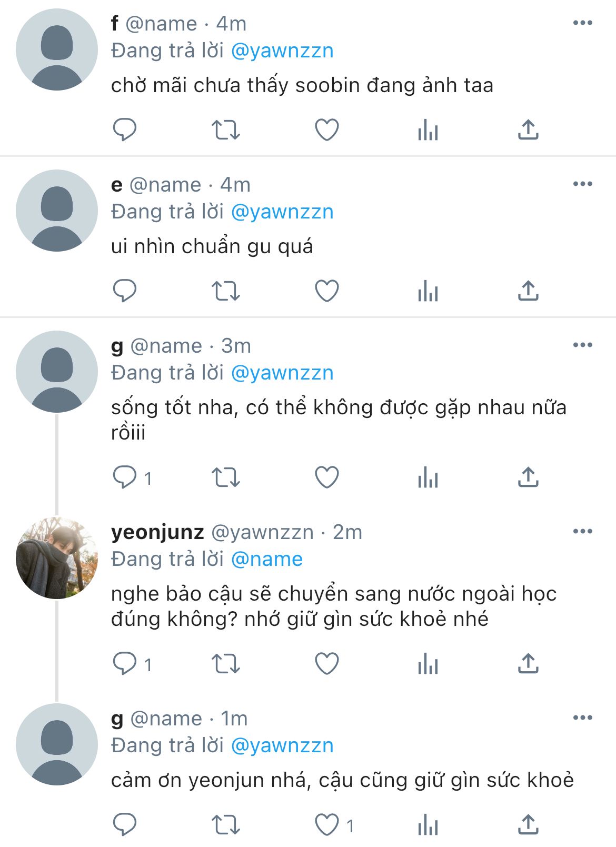Open more options on 'ui nhìn chuẩn gu' tweet
This screenshot has height=847, width=616.
tap(582, 184)
